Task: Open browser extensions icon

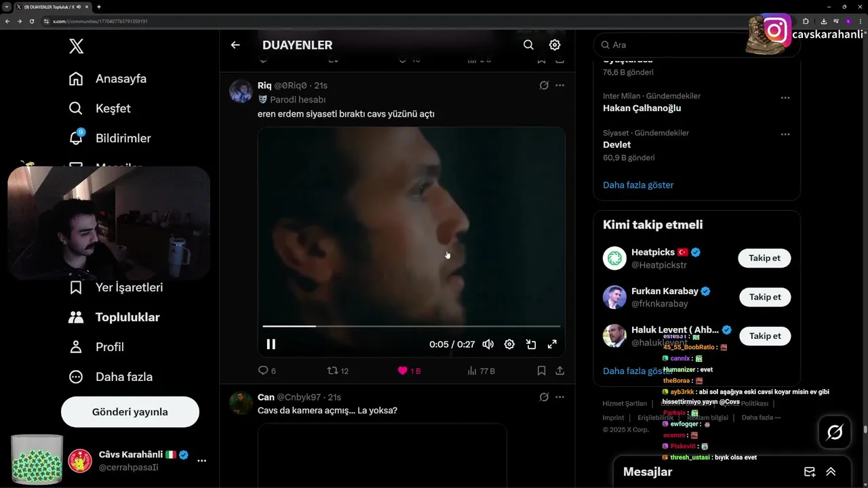Action: point(806,21)
